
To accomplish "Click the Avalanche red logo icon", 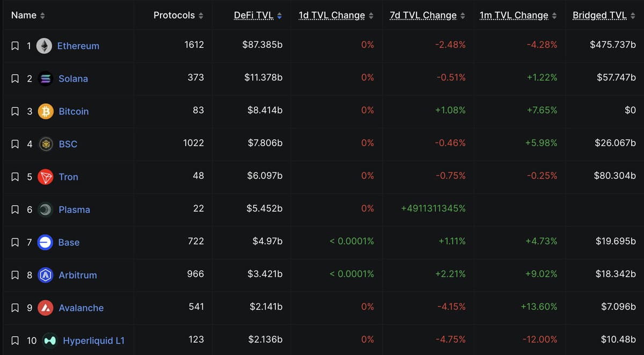I will [x=46, y=308].
